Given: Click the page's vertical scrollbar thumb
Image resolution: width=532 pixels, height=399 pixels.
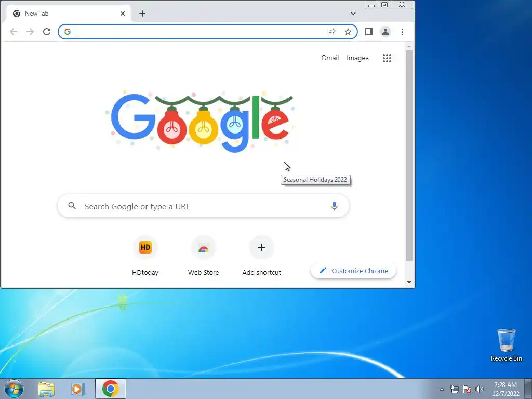Looking at the screenshot, I should coord(409,155).
